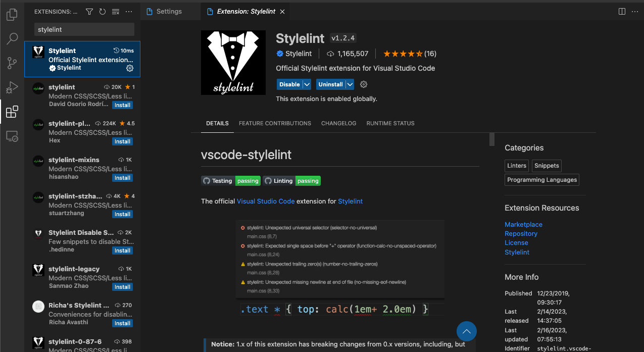Screen dimensions: 644x352
Task: Select the stylelint-legacy list entry
Action: pyautogui.click(x=82, y=277)
